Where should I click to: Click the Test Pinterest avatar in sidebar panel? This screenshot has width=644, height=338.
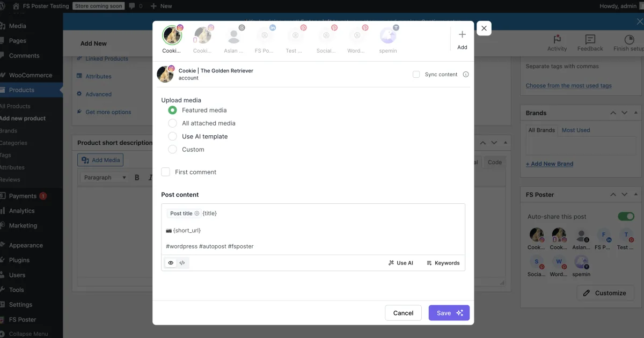click(626, 235)
